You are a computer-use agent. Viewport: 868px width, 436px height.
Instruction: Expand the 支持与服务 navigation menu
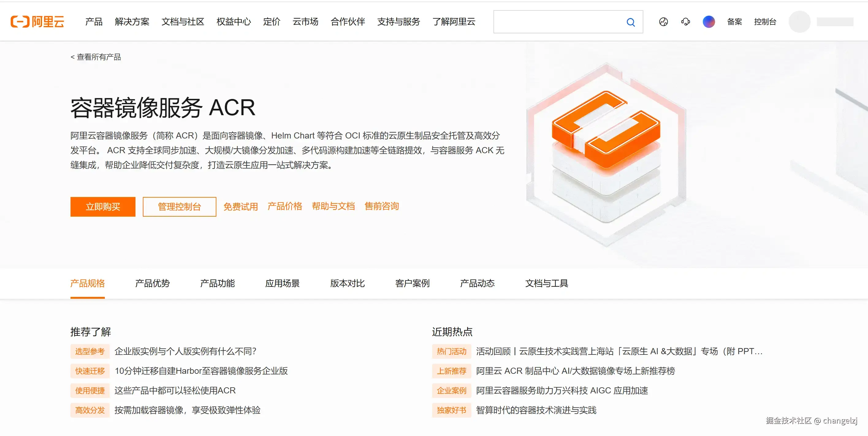[398, 22]
